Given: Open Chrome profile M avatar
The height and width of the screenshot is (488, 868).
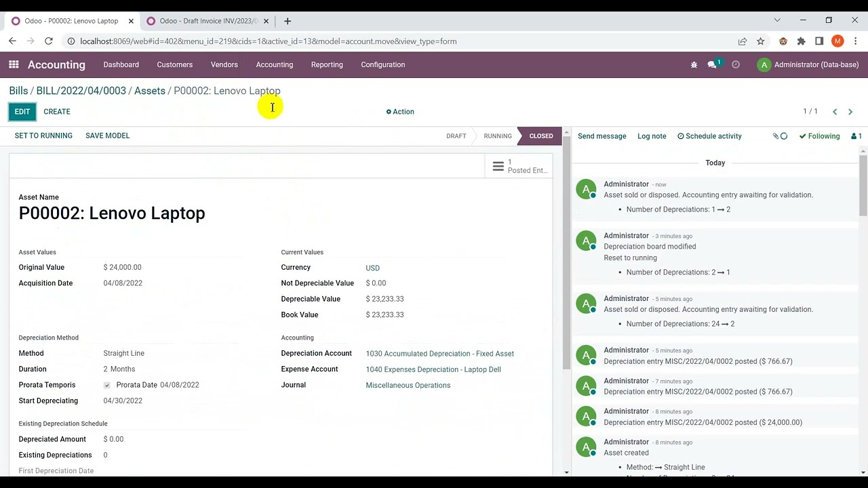Looking at the screenshot, I should coord(837,41).
